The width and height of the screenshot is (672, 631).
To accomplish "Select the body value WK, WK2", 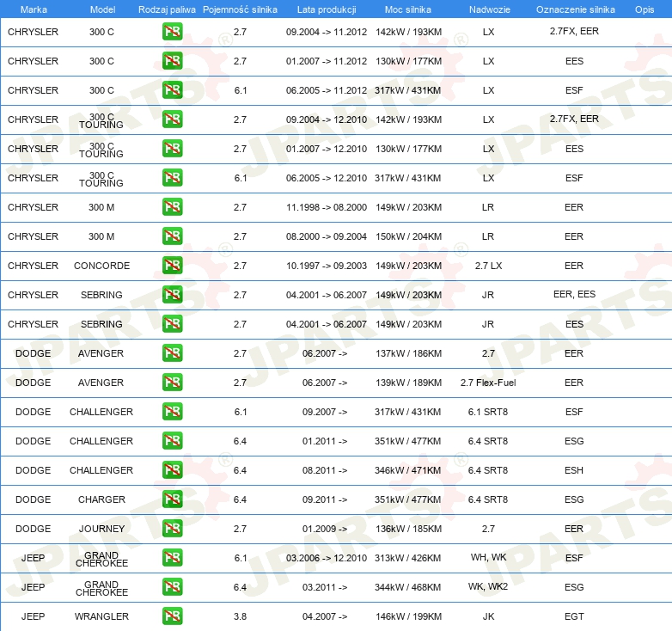I will click(x=488, y=586).
